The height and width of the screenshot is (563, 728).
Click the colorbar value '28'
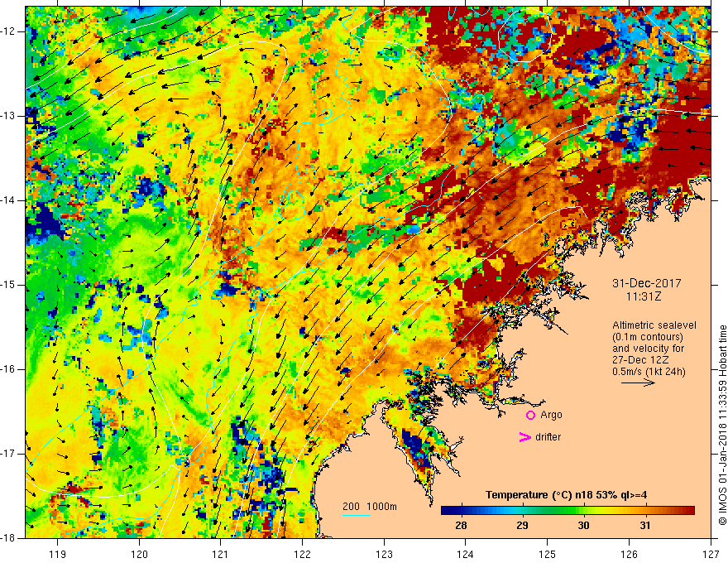(461, 526)
